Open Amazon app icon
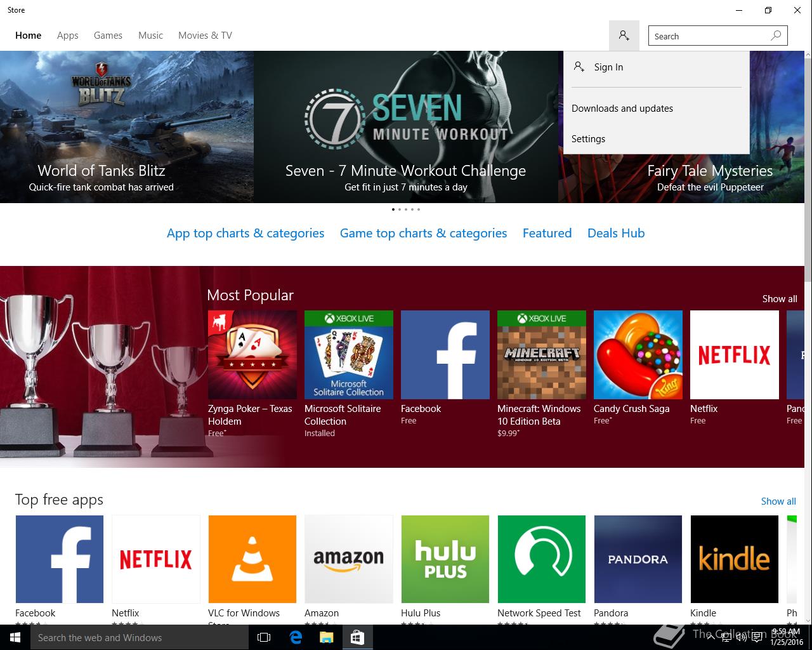The height and width of the screenshot is (650, 812). point(349,559)
